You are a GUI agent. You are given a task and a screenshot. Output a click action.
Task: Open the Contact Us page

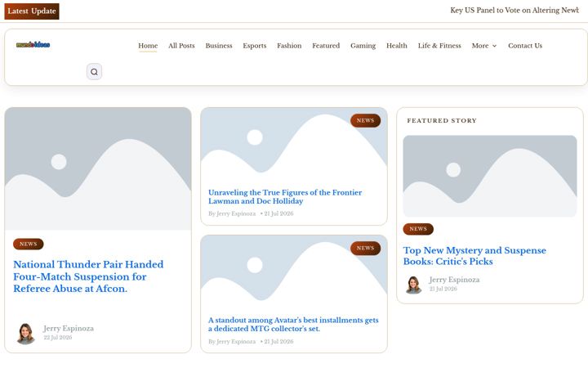click(x=525, y=46)
